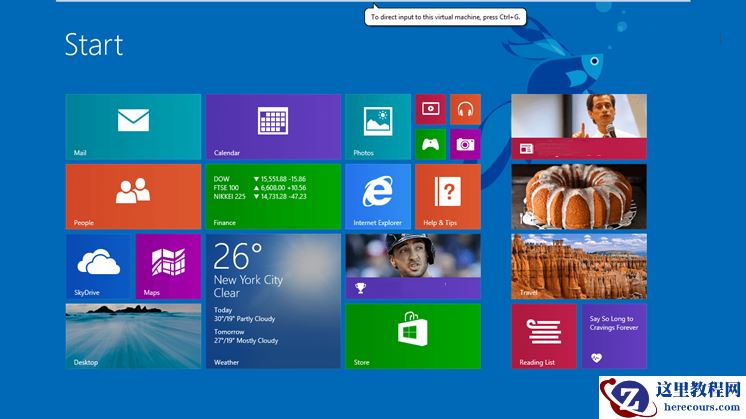Viewport: 746px width, 419px height.
Task: Open the Camera tile
Action: [465, 144]
